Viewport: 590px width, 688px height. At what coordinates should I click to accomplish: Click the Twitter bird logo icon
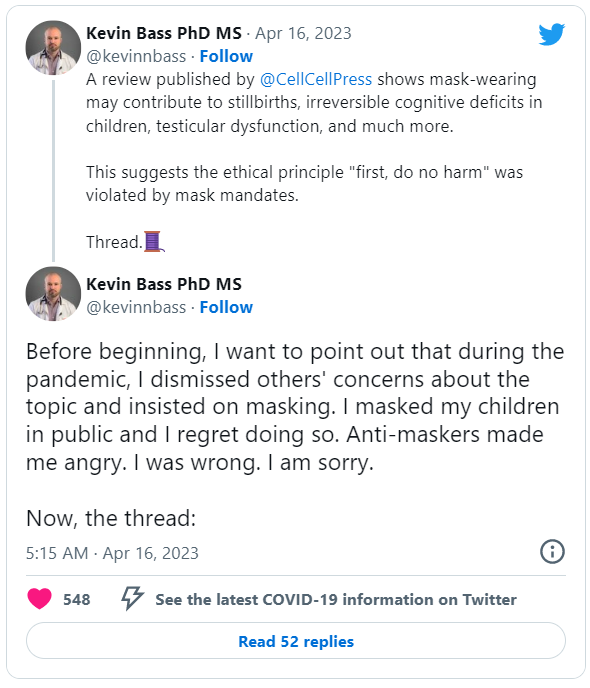(551, 34)
